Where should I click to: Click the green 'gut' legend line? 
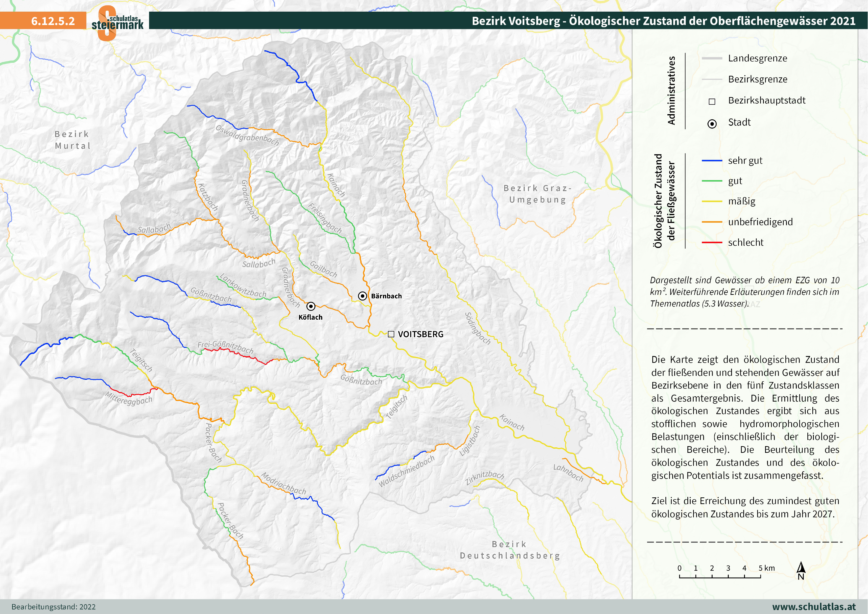(712, 181)
